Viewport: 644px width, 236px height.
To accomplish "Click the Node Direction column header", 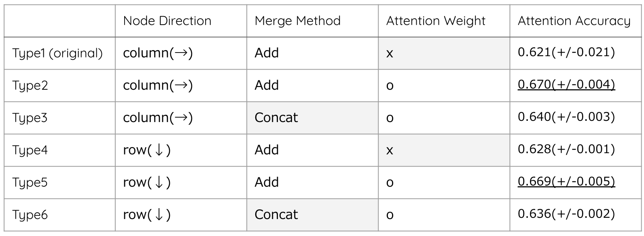I will click(x=167, y=21).
